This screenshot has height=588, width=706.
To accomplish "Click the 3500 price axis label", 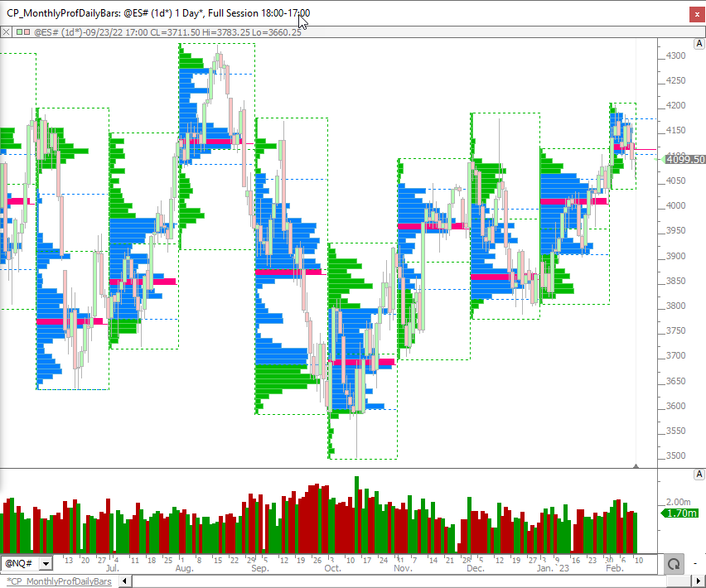I will 676,455.
